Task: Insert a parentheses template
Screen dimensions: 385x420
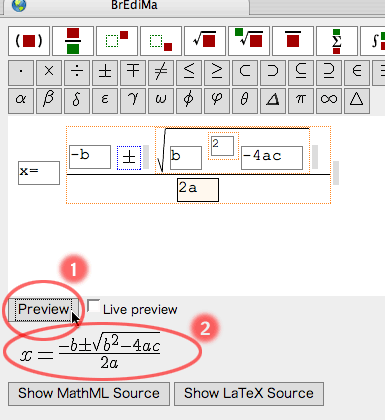Action: [29, 41]
